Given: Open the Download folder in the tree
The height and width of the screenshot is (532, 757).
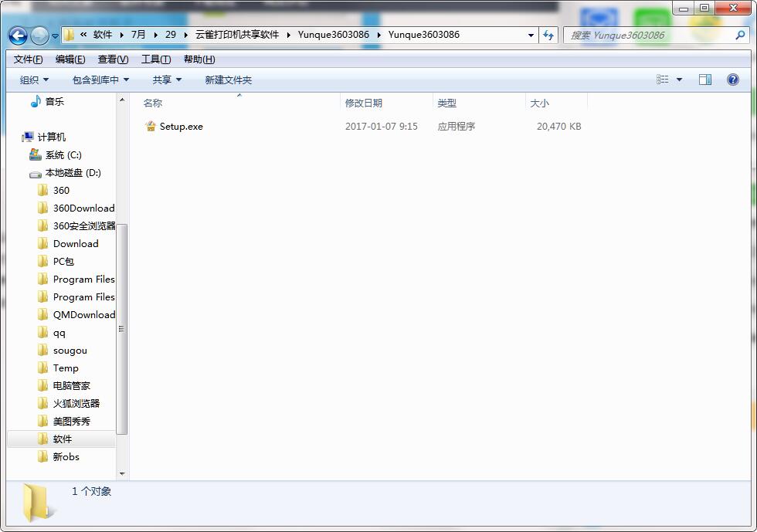Looking at the screenshot, I should click(76, 244).
